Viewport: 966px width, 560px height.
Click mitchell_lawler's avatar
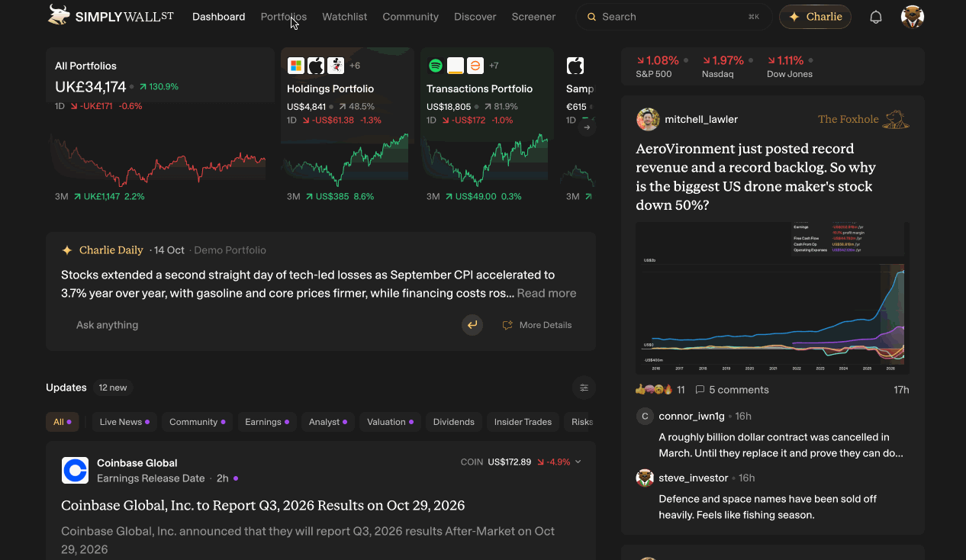(648, 119)
